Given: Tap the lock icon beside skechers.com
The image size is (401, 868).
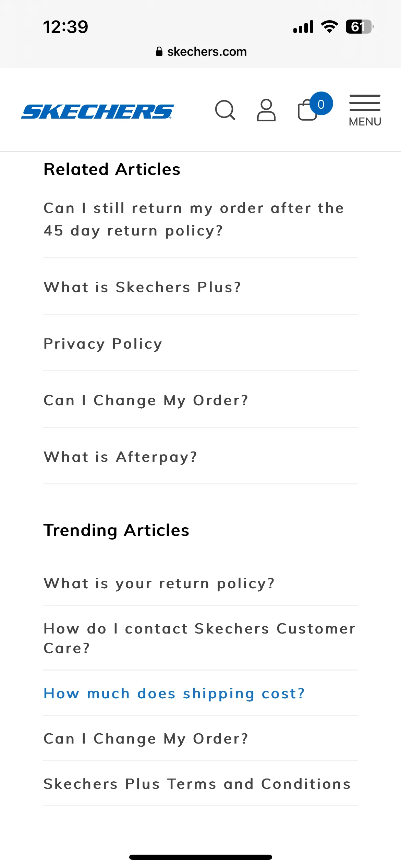Looking at the screenshot, I should (159, 52).
